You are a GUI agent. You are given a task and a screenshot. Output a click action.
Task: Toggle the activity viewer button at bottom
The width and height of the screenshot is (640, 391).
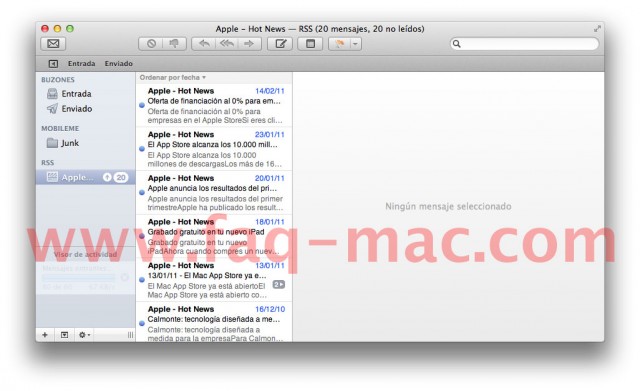(64, 335)
